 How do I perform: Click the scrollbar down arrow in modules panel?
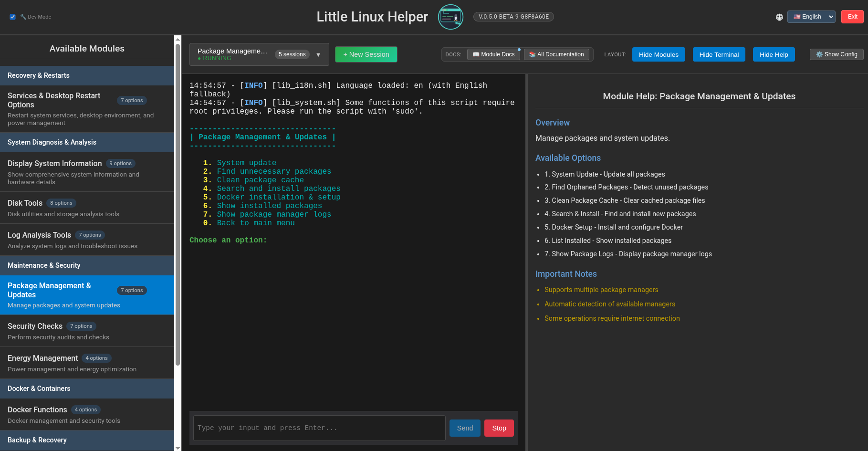[178, 448]
